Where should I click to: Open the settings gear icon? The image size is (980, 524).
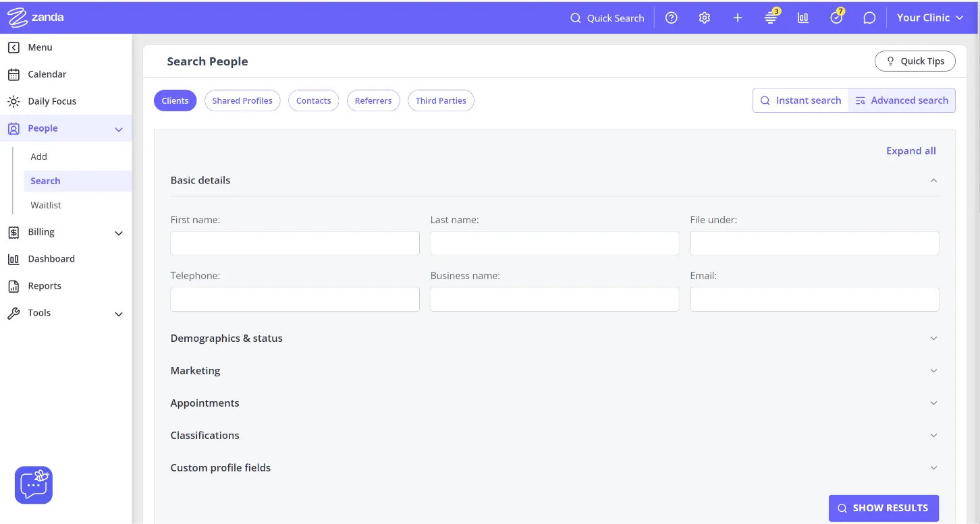pos(705,18)
